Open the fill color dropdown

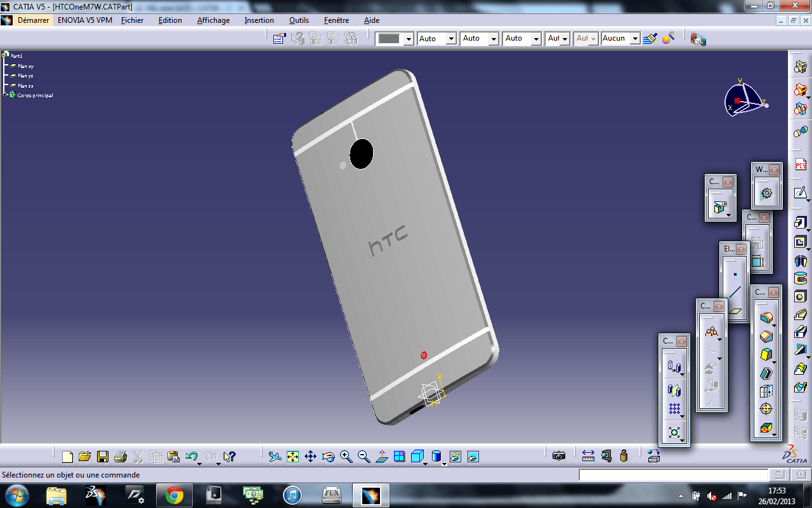click(409, 39)
